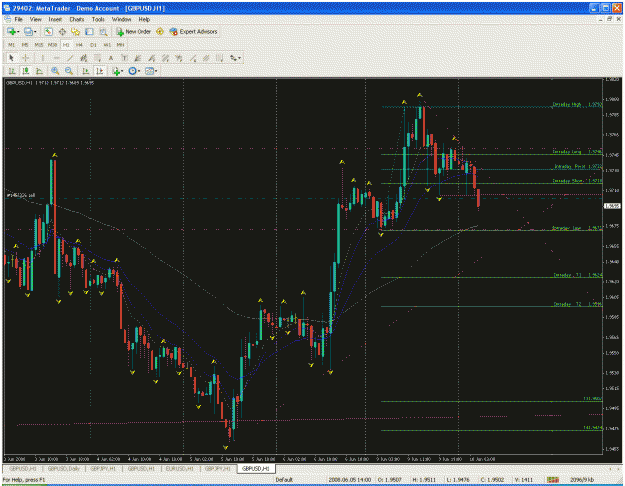The height and width of the screenshot is (486, 625).
Task: Set timeframe to MN monthly
Action: click(x=120, y=45)
